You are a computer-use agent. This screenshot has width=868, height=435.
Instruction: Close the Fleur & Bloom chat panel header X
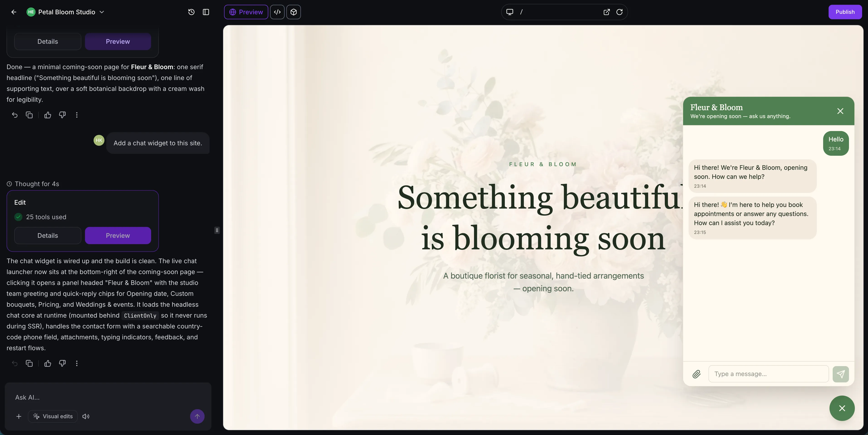pos(840,111)
